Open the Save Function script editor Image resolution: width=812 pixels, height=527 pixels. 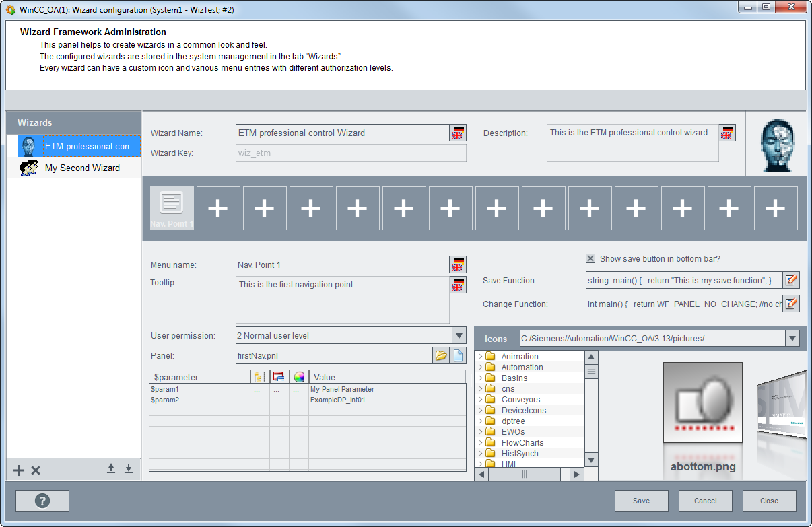791,280
